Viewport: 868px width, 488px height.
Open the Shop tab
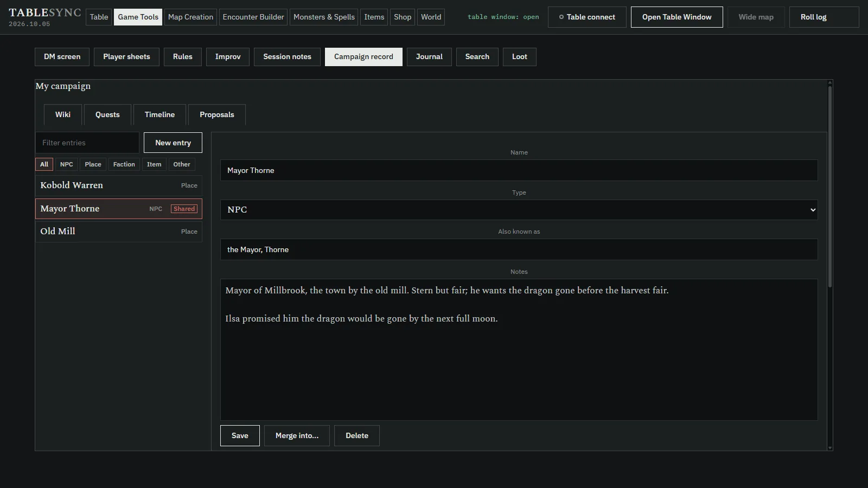point(403,17)
